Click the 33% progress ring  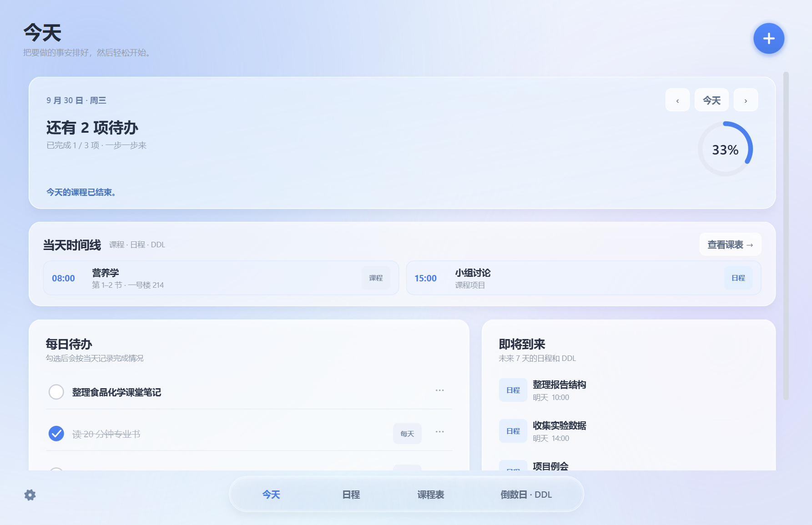(725, 149)
